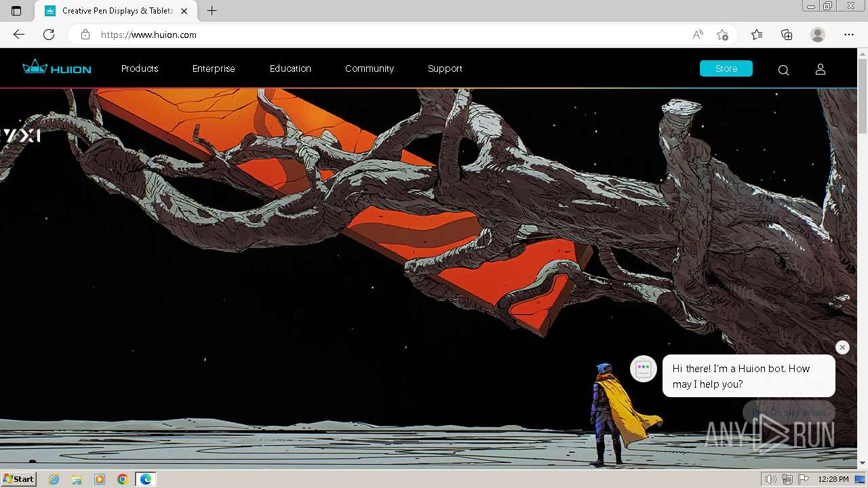
Task: Select the Microsoft Edge taskbar button
Action: click(146, 479)
